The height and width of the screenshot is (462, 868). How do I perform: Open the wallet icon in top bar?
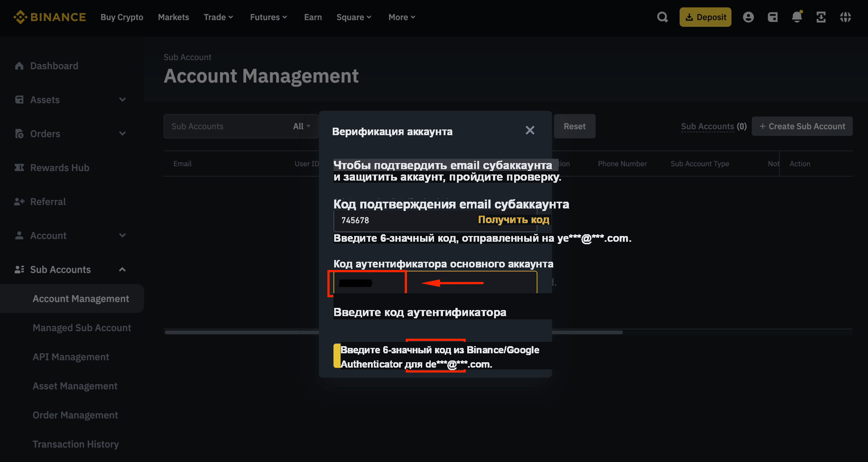tap(772, 17)
